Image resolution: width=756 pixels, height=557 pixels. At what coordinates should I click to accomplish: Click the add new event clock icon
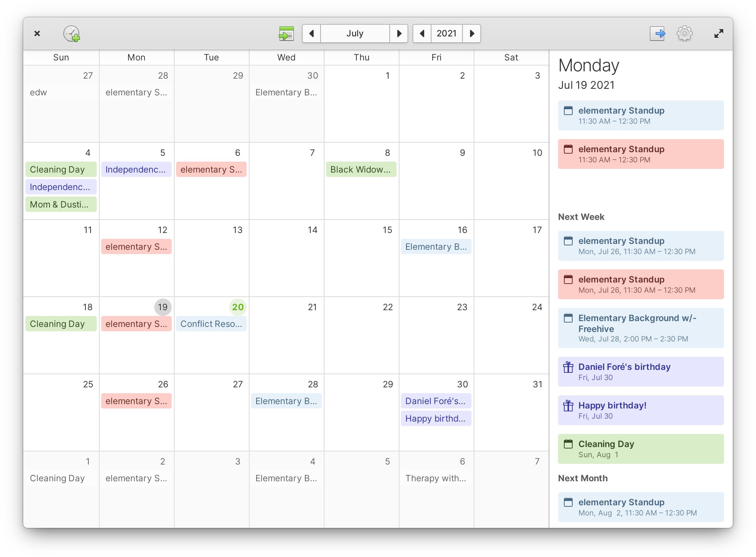[x=71, y=34]
